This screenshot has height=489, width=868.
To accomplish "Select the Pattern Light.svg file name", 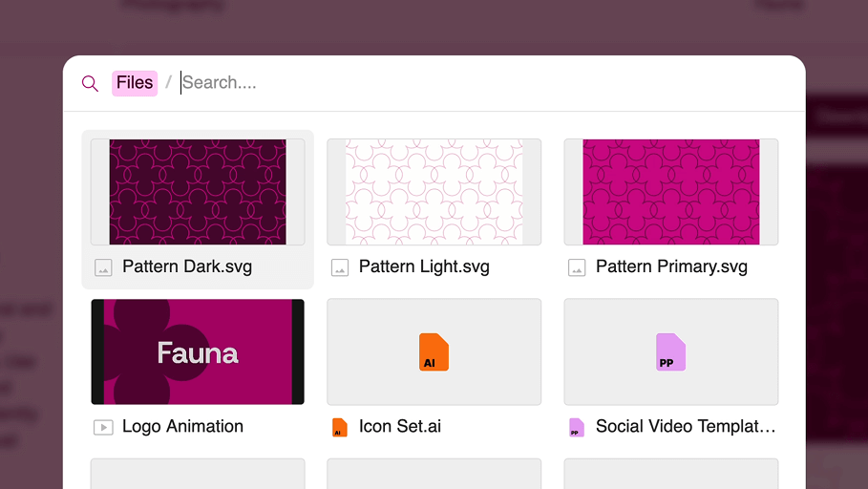I will point(424,267).
